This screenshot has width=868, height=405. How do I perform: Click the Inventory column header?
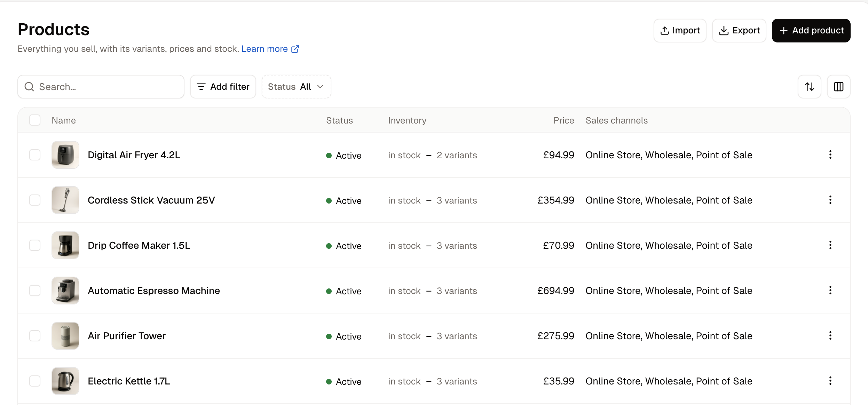pos(407,120)
